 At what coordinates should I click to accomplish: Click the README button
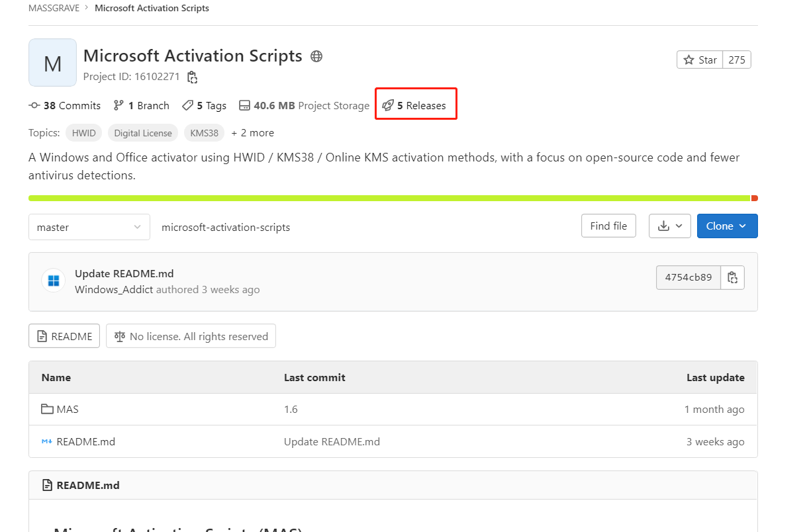click(64, 336)
